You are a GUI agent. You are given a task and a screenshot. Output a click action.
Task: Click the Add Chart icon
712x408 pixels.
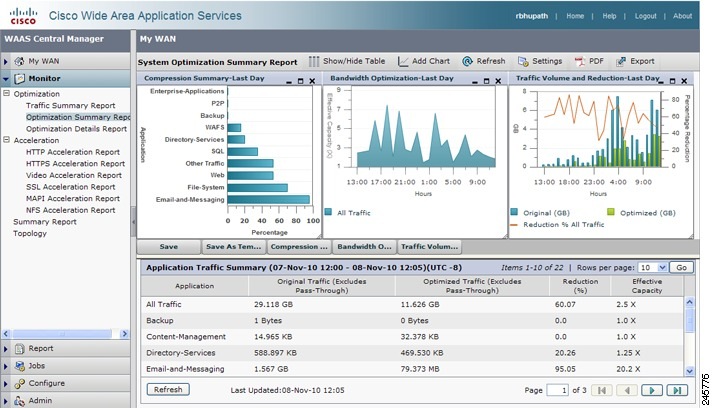403,61
